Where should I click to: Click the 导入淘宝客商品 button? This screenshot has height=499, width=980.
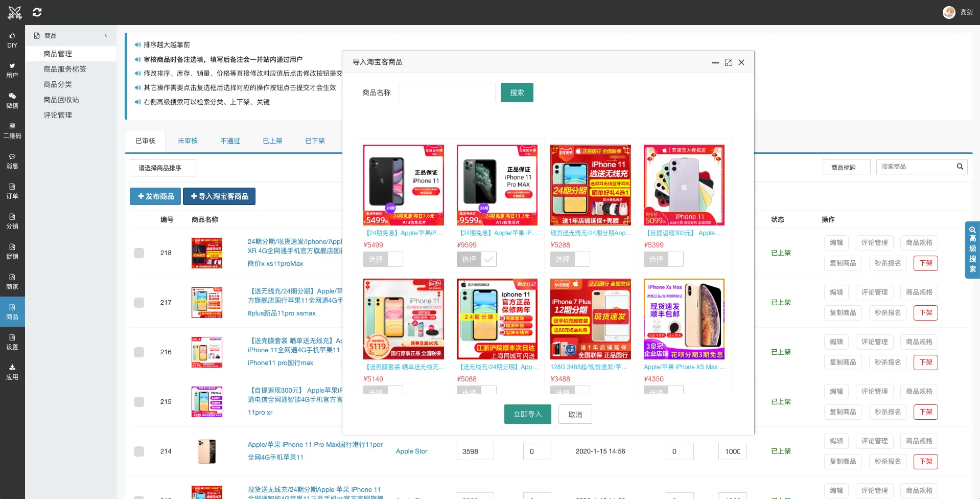click(219, 196)
